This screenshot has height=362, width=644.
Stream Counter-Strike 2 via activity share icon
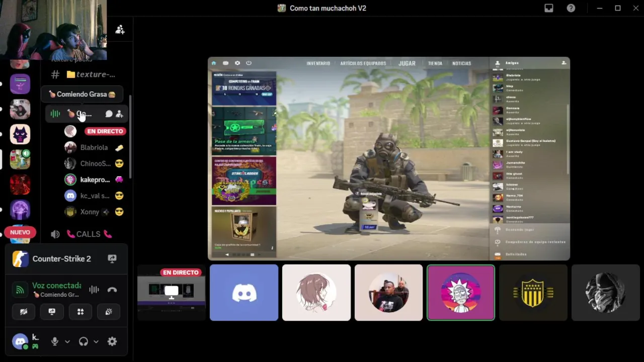112,258
